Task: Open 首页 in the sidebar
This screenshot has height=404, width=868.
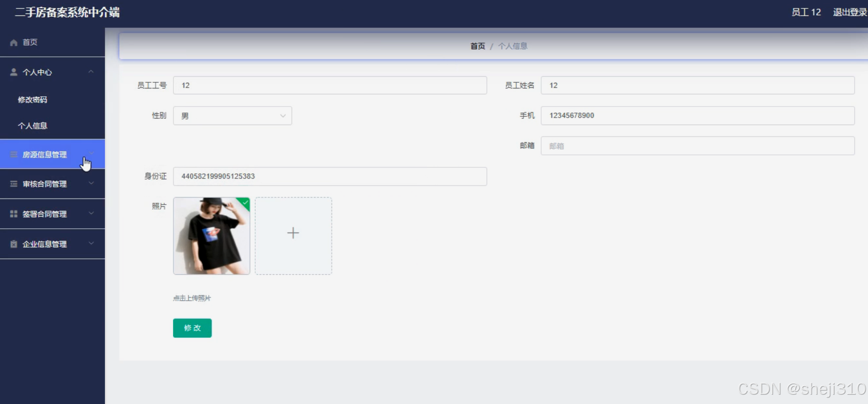Action: coord(53,42)
